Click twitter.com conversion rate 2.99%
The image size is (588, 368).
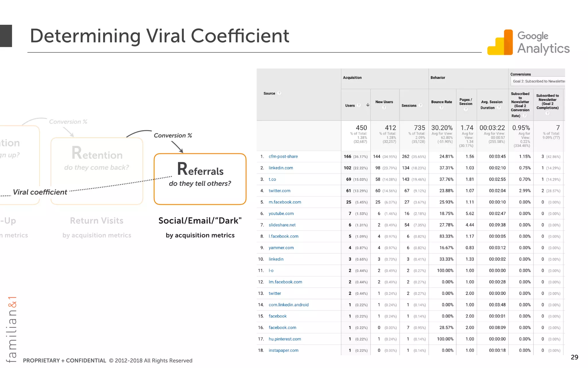(525, 191)
